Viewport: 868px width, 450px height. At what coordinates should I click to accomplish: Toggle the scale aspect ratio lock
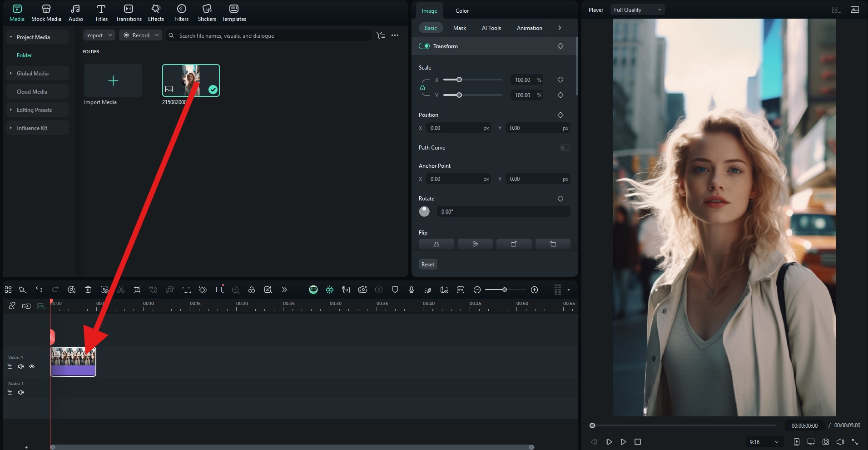click(422, 87)
